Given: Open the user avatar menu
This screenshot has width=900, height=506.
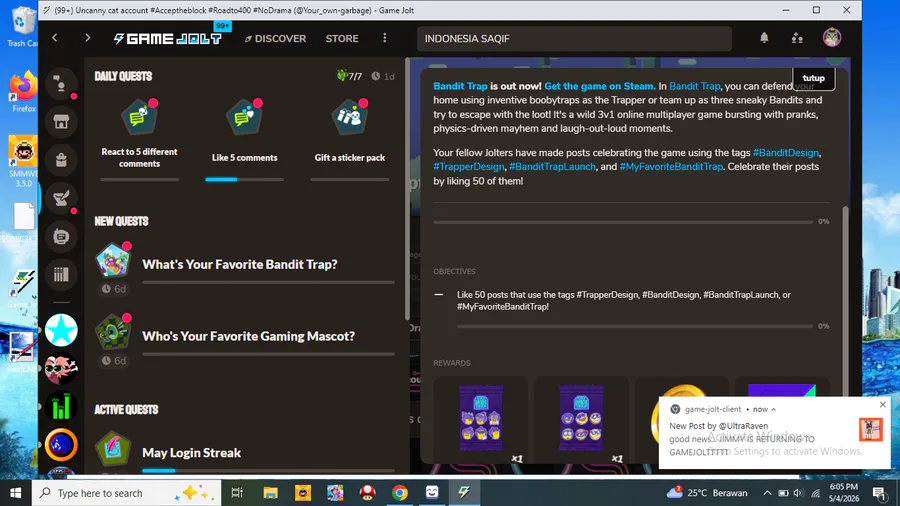Looking at the screenshot, I should click(x=832, y=38).
